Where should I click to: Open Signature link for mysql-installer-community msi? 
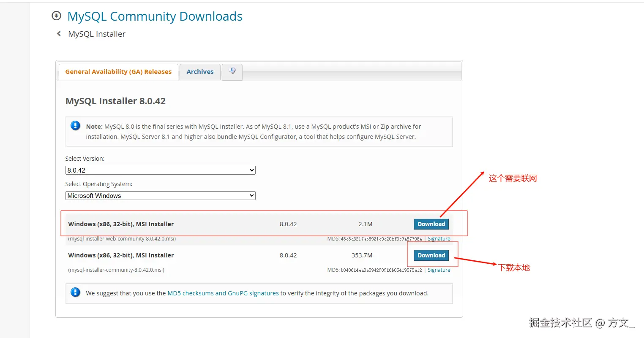tap(439, 270)
